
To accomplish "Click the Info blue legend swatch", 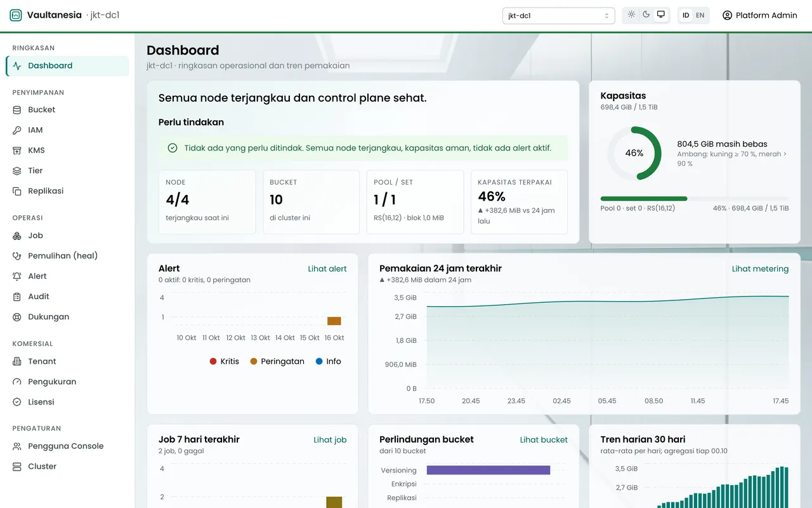I will pos(319,361).
